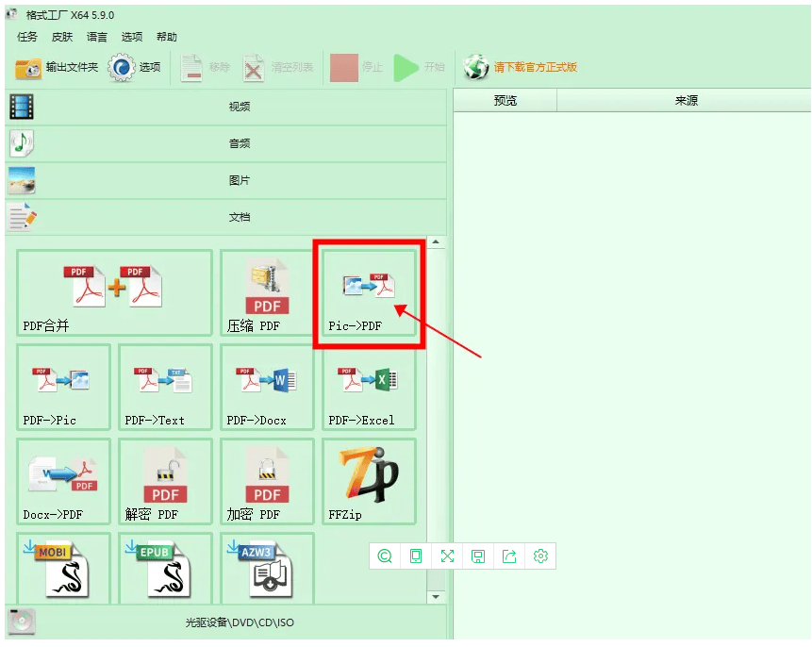
Task: Click the Format Factory title bar icon
Action: tap(11, 14)
